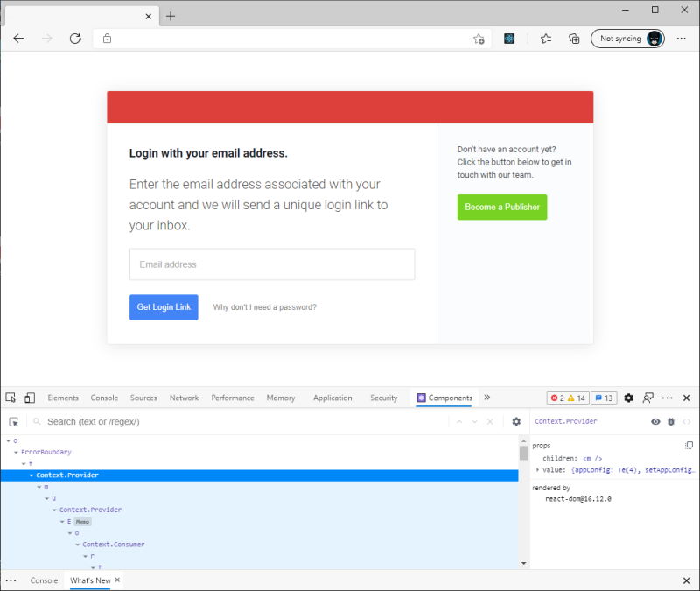Click the eye icon to inspect Context.Provider DOM node
The height and width of the screenshot is (591, 700).
point(655,421)
